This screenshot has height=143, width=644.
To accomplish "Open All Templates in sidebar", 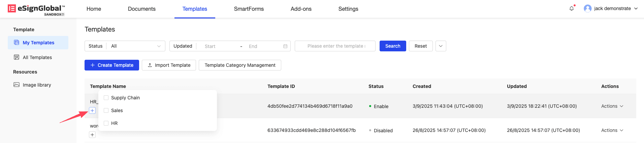I will click(x=37, y=57).
